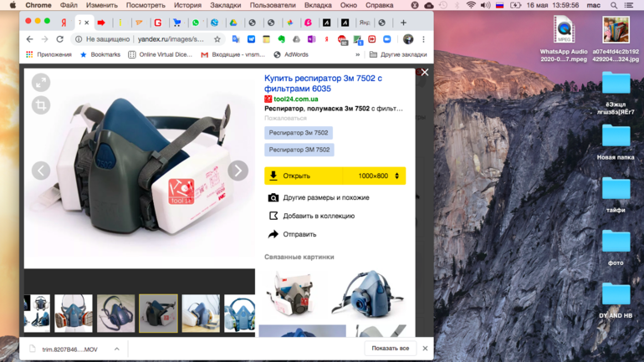
Task: Open the Evernote elephant extension
Action: pos(281,39)
